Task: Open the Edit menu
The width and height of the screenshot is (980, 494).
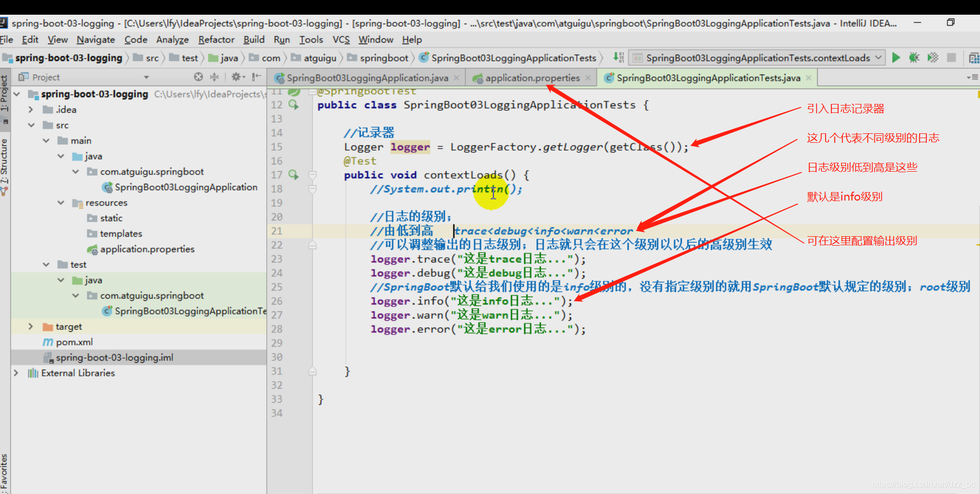Action: pos(30,39)
